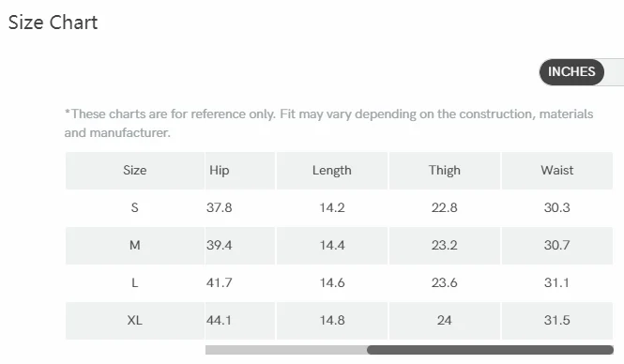Select the L size row label
Screen dimensions: 624x364
(135, 282)
